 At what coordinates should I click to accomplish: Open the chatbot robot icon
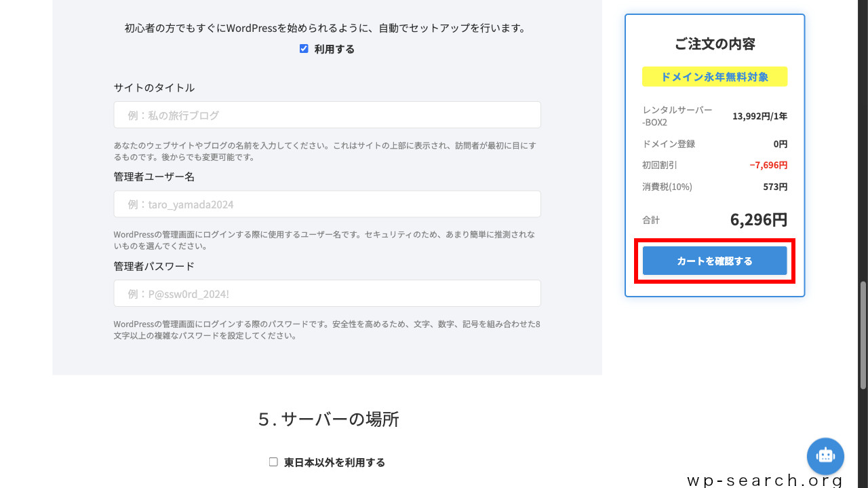[825, 456]
